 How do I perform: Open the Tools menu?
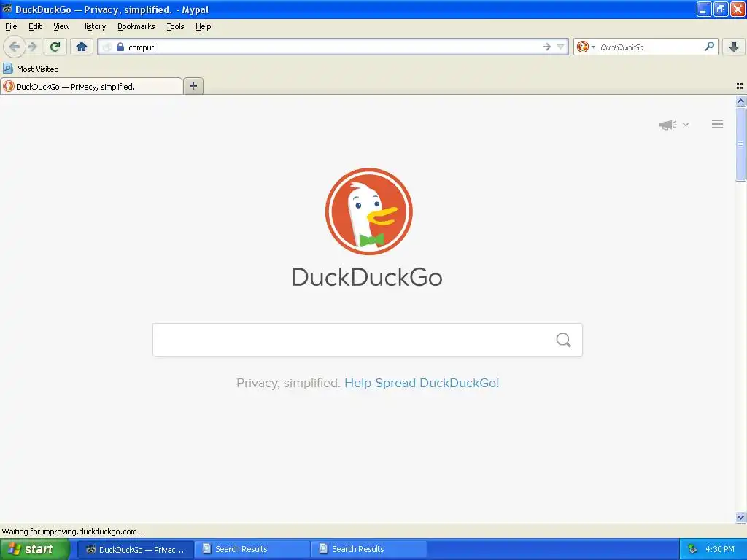point(175,26)
